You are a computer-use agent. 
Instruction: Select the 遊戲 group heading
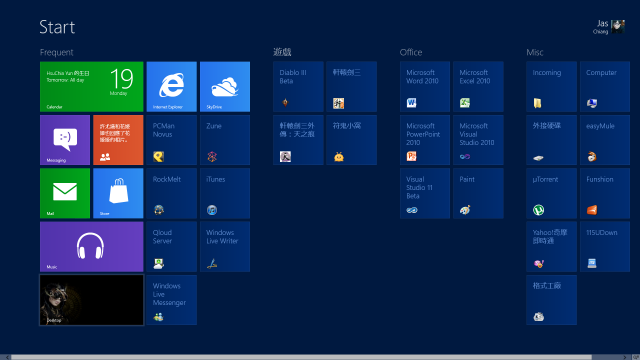282,52
